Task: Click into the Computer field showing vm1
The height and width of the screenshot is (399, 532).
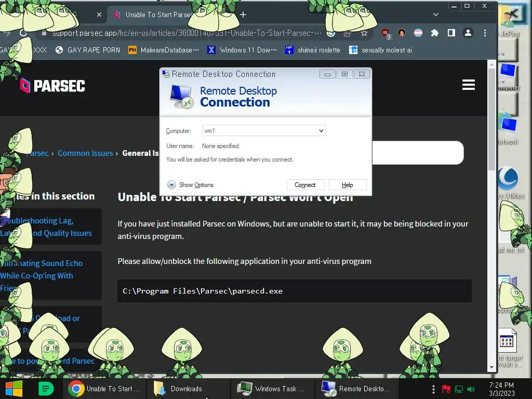Action: pyautogui.click(x=260, y=130)
